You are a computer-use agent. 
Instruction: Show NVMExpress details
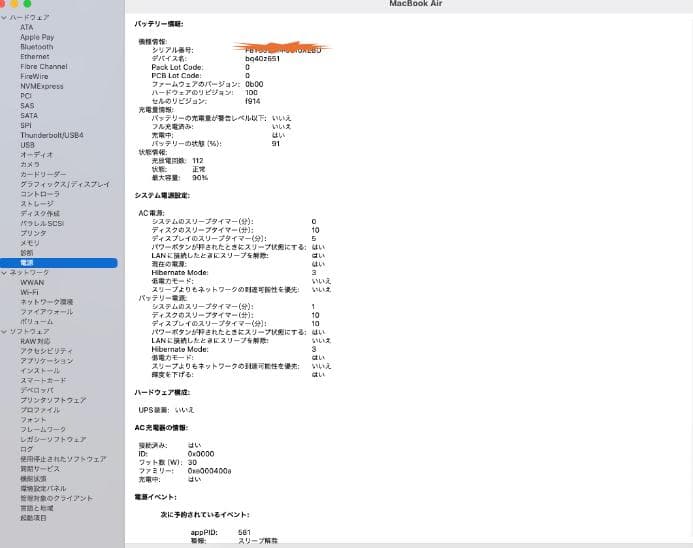(x=42, y=86)
